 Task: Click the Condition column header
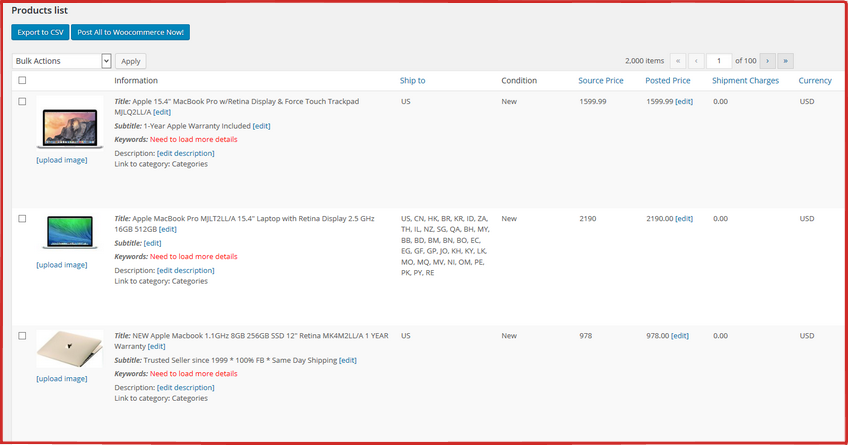(519, 81)
